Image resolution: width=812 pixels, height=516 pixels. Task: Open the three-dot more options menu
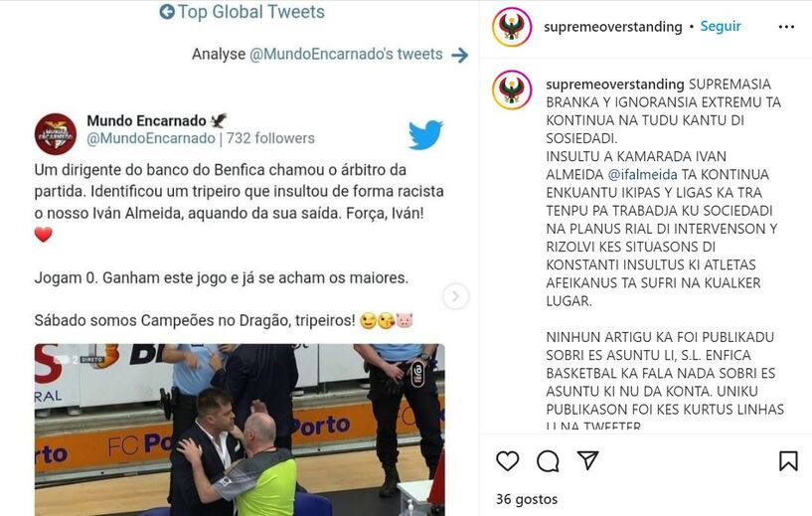[x=786, y=27]
